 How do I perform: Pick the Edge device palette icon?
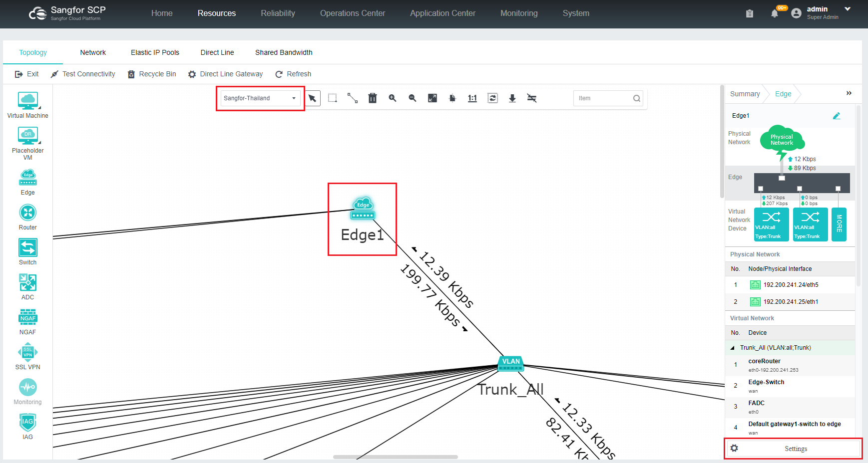[28, 178]
